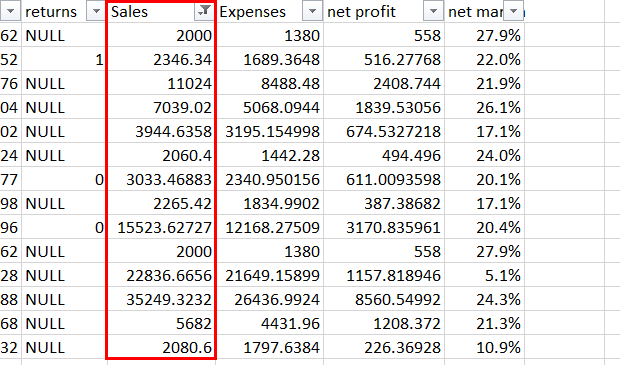The width and height of the screenshot is (620, 365).
Task: Click the net margin cell showing 10.9%
Action: [484, 348]
